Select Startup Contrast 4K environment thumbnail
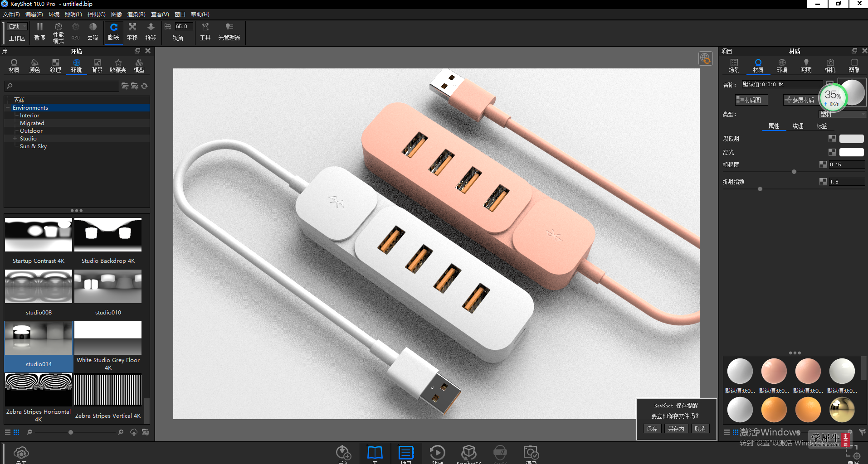Screen dimensions: 868x464 [39, 235]
